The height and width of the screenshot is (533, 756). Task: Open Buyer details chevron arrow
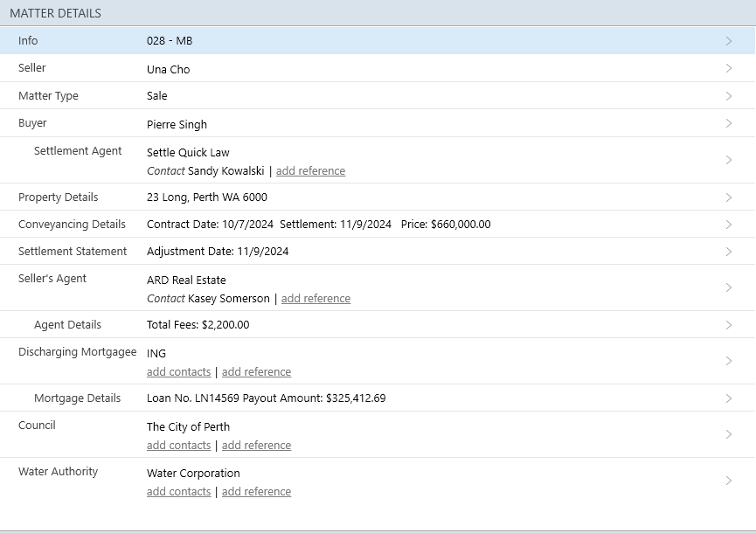729,123
